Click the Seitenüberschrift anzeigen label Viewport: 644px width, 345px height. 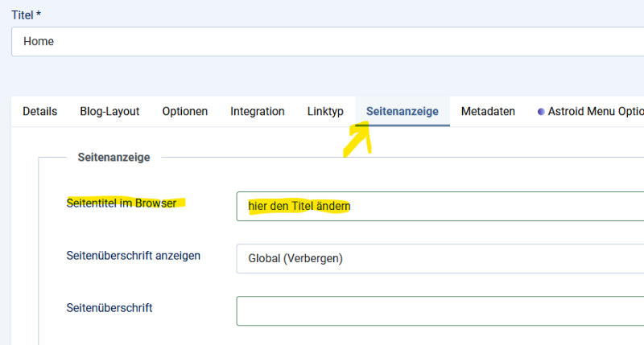133,256
